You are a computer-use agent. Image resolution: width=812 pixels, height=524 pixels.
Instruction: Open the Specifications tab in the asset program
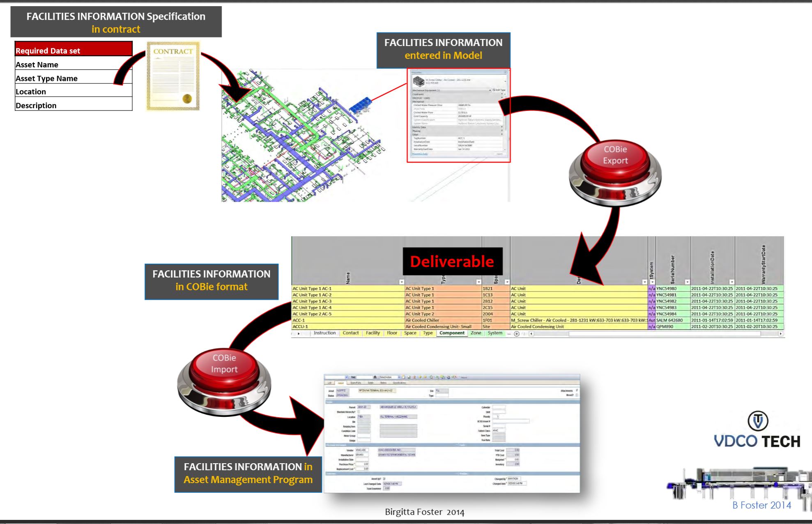click(x=399, y=382)
